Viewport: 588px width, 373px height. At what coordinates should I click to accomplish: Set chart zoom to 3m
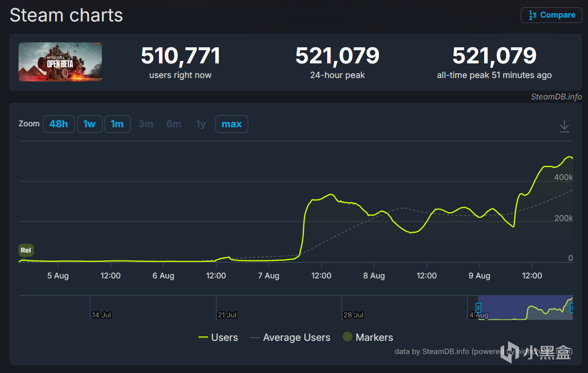[146, 124]
